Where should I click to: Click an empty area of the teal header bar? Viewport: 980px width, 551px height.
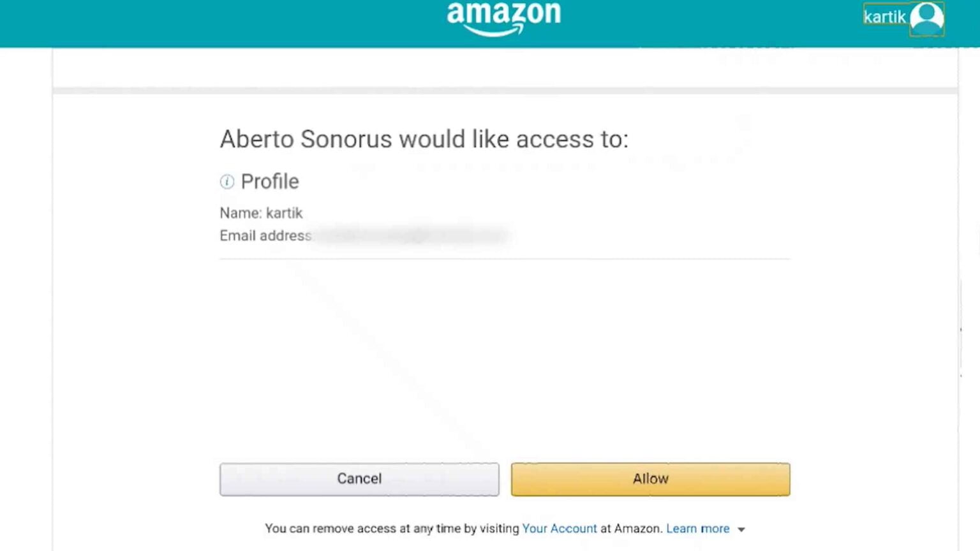point(191,23)
